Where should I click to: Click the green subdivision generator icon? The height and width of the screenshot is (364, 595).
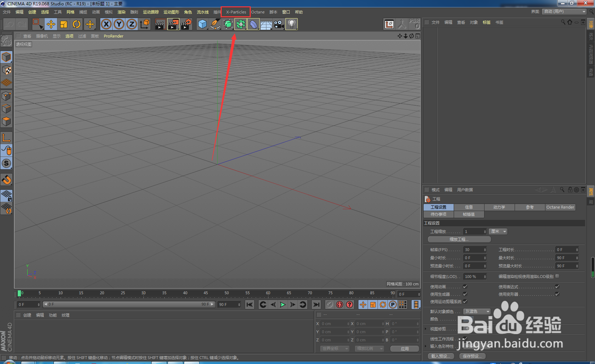(228, 24)
